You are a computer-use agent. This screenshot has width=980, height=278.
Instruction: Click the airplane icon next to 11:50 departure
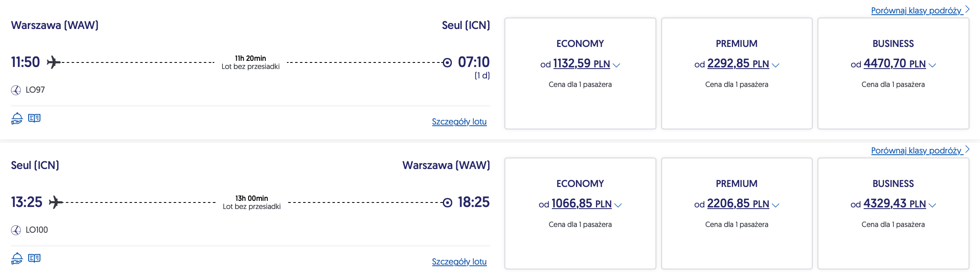click(53, 62)
